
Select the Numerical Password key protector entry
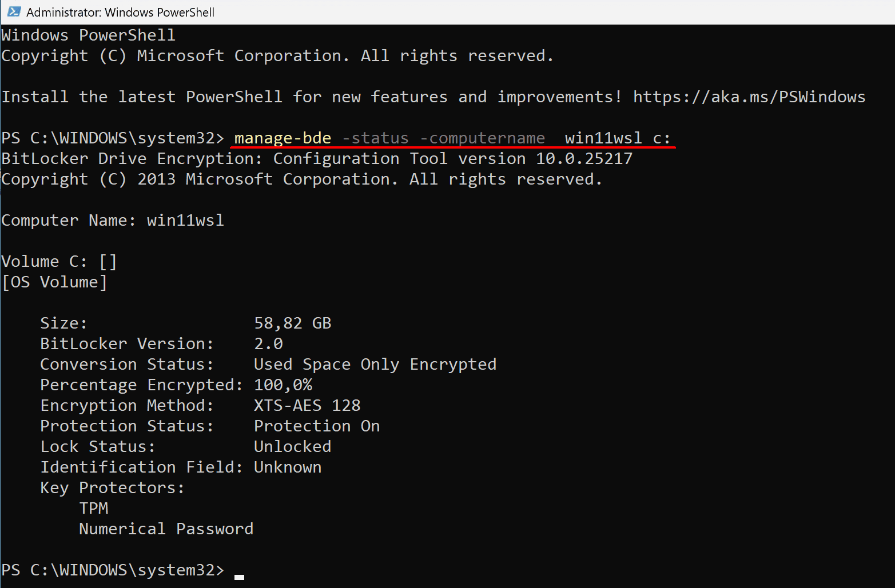(166, 529)
